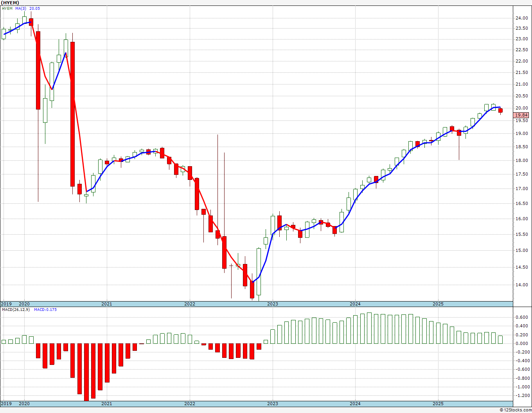The width and height of the screenshot is (532, 413).
Task: Click 2023 on the MACD panel time axis
Action: pyautogui.click(x=273, y=404)
